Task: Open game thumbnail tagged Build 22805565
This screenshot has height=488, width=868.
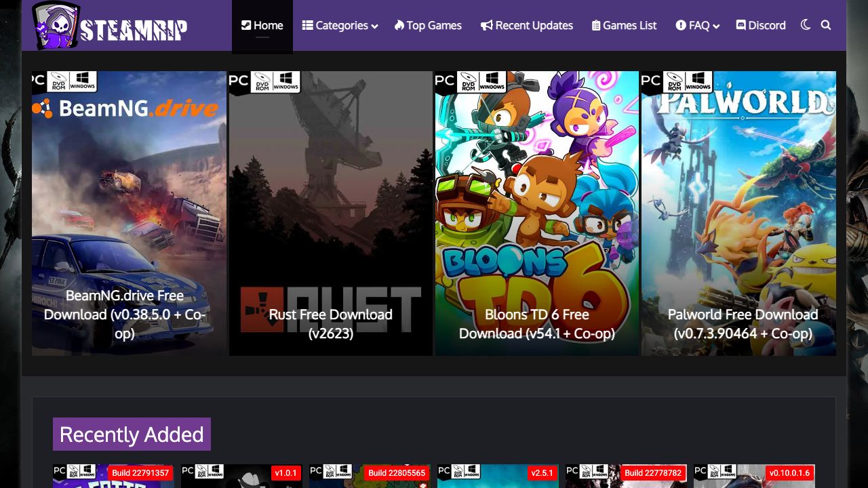Action: click(370, 476)
